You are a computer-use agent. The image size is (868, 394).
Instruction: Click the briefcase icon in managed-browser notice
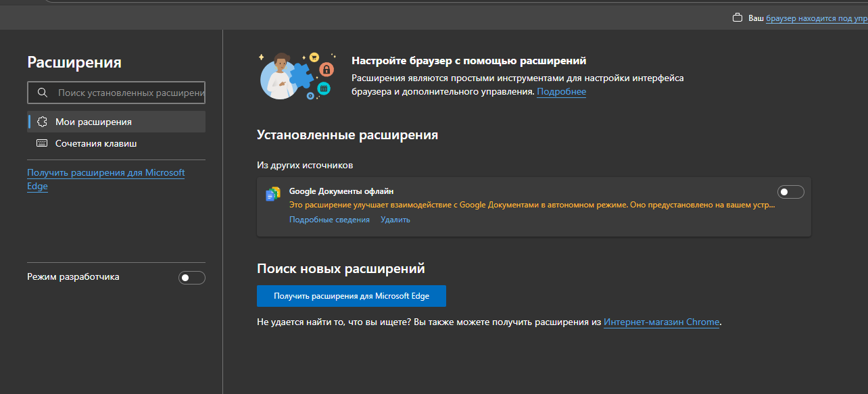738,18
